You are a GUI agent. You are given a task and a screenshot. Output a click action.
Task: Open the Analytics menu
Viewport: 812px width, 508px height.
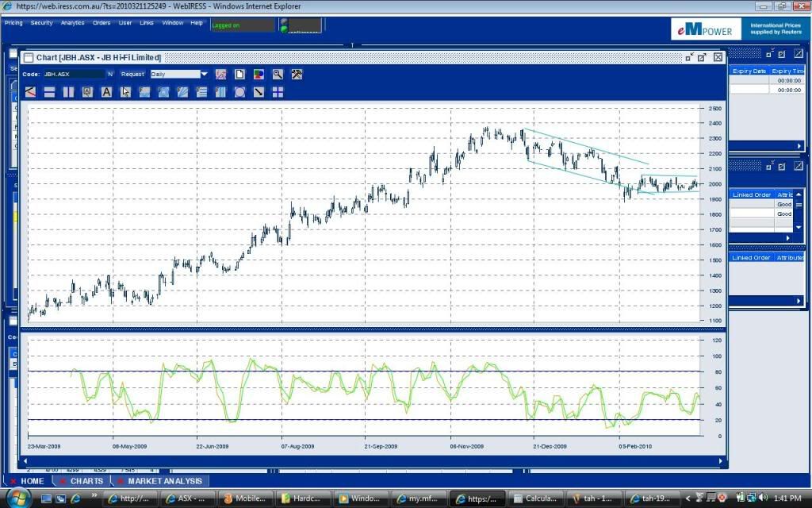[72, 23]
